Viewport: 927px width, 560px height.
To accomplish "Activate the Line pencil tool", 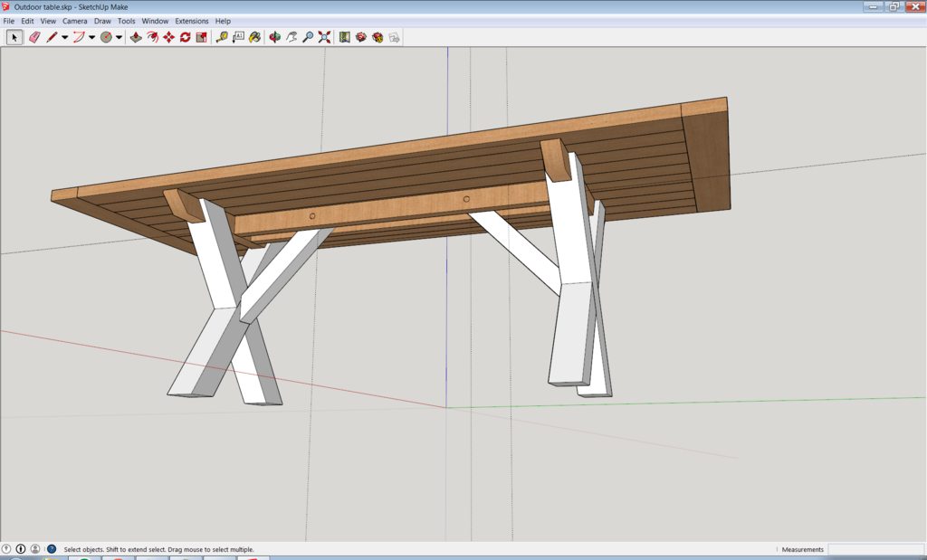I will point(52,37).
